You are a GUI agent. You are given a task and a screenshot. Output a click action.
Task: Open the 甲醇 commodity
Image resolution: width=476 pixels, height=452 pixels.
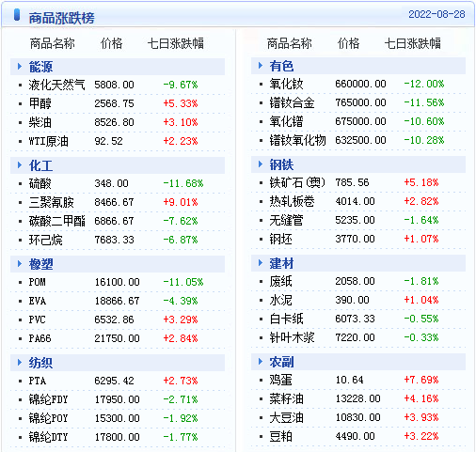pyautogui.click(x=40, y=103)
